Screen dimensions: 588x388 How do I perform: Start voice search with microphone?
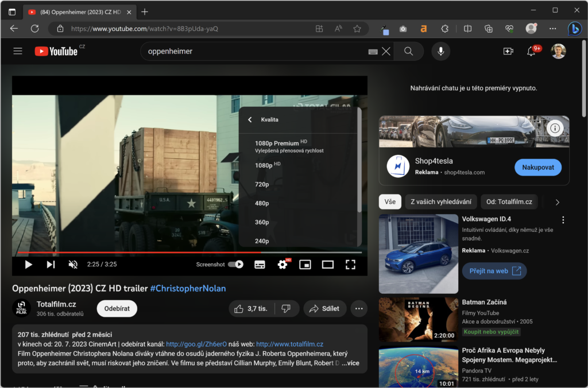pos(440,51)
